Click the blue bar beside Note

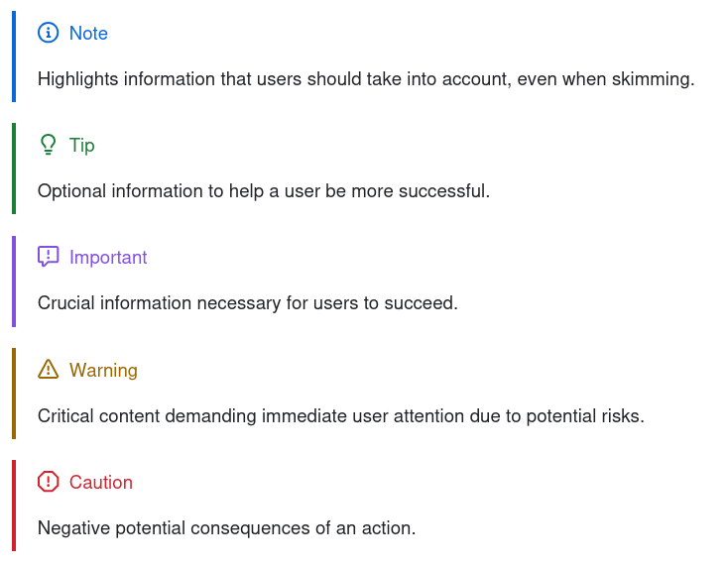[x=14, y=57]
